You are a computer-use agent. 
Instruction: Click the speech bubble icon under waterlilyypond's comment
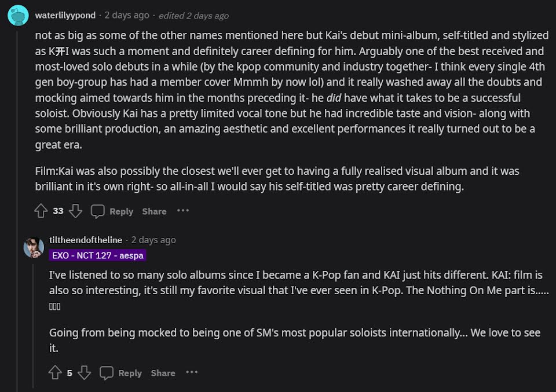click(x=98, y=211)
